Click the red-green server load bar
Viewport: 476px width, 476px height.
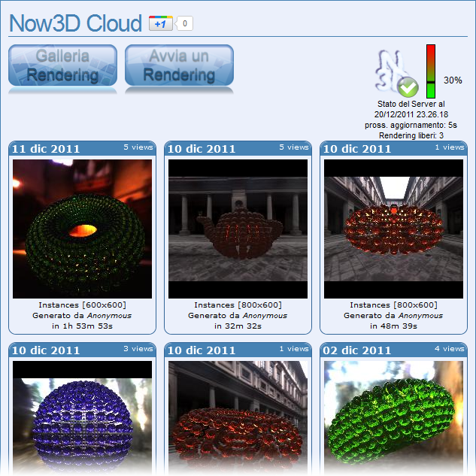[430, 71]
